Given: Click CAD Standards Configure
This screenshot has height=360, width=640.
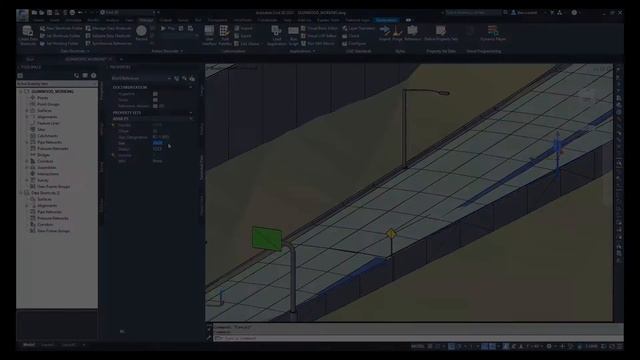Looking at the screenshot, I should pyautogui.click(x=354, y=43).
